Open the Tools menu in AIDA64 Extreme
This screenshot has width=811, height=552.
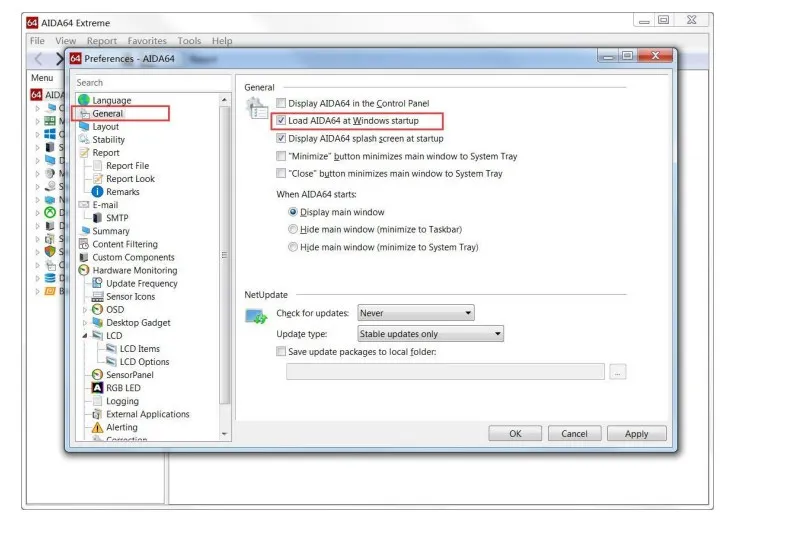pos(189,41)
